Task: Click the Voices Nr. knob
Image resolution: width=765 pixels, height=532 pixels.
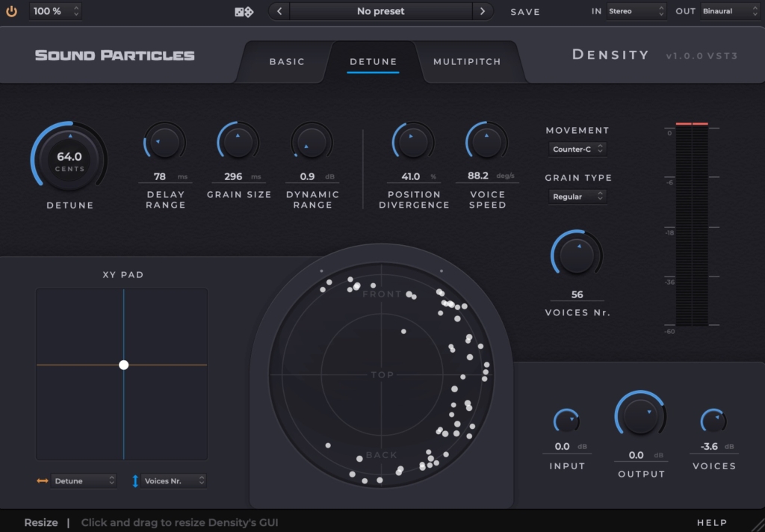Action: (577, 255)
